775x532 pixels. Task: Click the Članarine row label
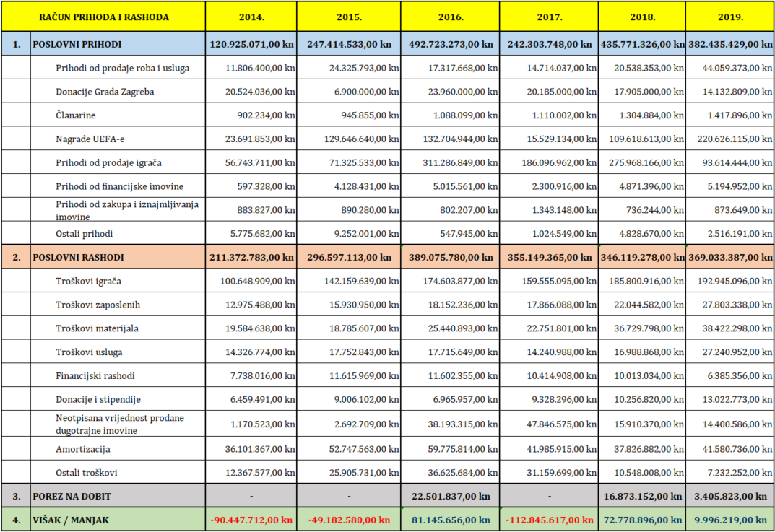tap(76, 115)
